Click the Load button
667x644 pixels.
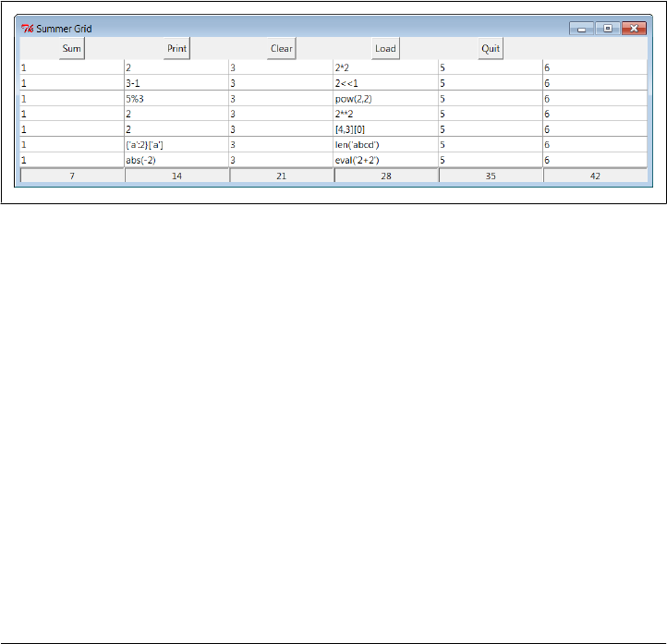tap(385, 48)
